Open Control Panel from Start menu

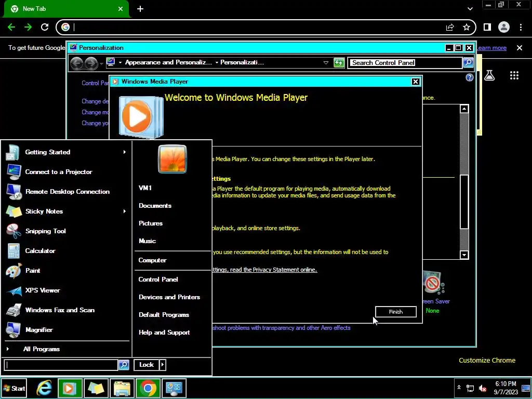(x=158, y=279)
